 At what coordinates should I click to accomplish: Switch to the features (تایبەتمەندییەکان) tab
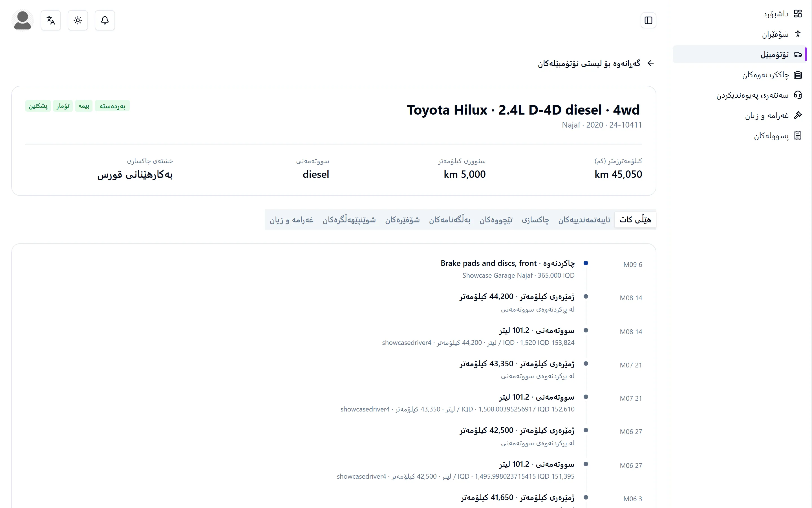[584, 220]
